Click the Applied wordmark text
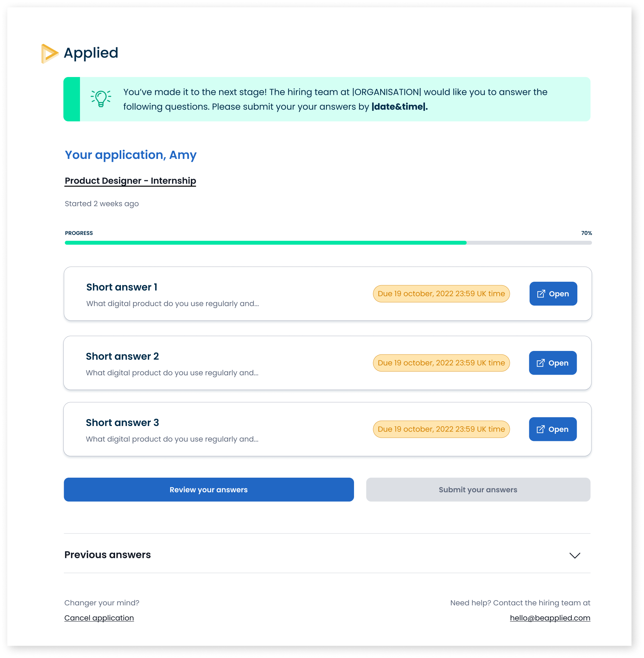This screenshot has width=644, height=658. 91,53
